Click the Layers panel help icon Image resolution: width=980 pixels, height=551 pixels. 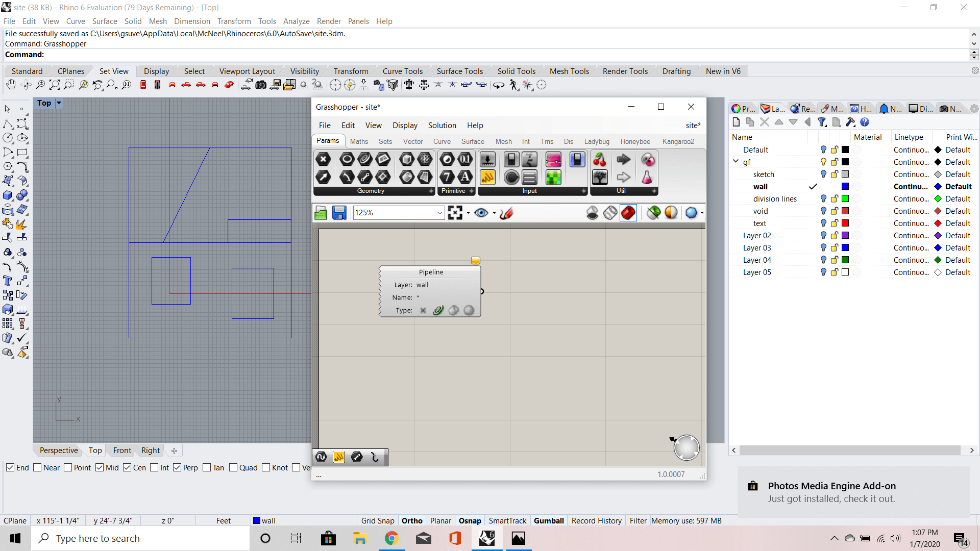(x=865, y=122)
